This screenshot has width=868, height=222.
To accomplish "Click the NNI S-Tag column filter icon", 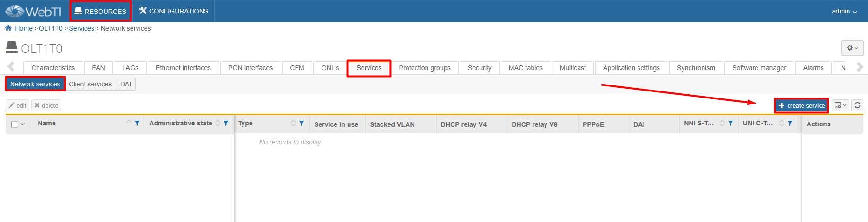I will [730, 123].
